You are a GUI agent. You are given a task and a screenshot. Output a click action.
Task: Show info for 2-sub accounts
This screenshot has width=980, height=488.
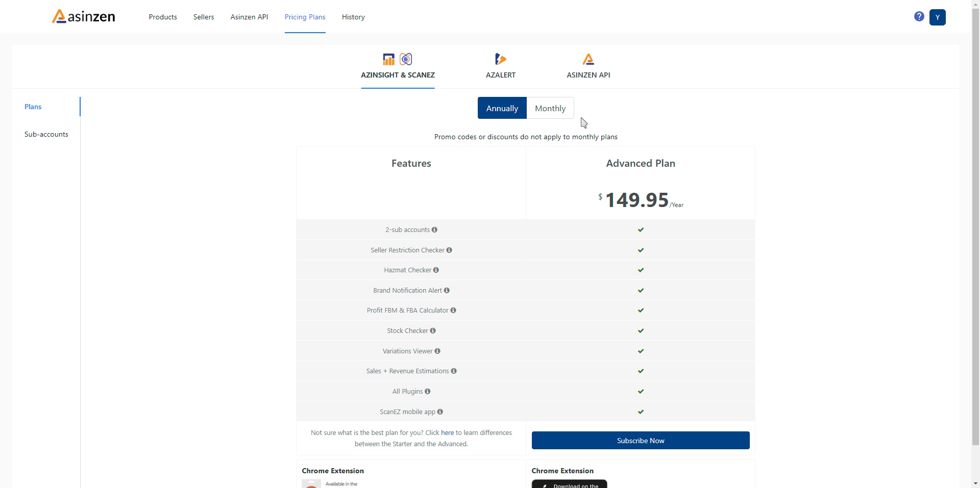[434, 229]
